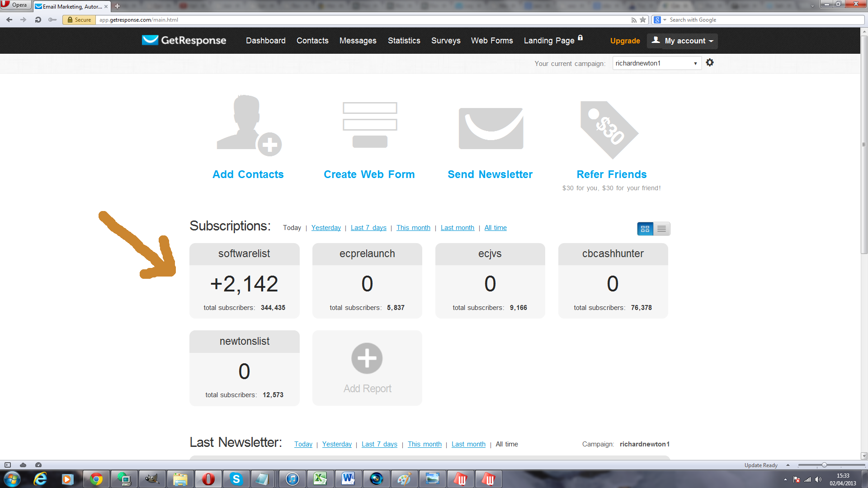
Task: Click the $30 Refer Friends tag icon
Action: tap(609, 130)
